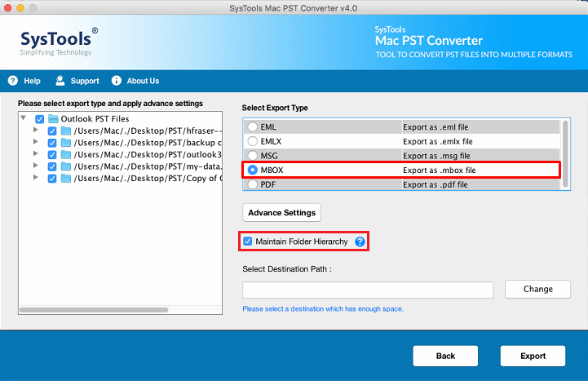The width and height of the screenshot is (588, 381).
Task: Uncheck the Copy of PST file checkbox
Action: click(x=52, y=179)
